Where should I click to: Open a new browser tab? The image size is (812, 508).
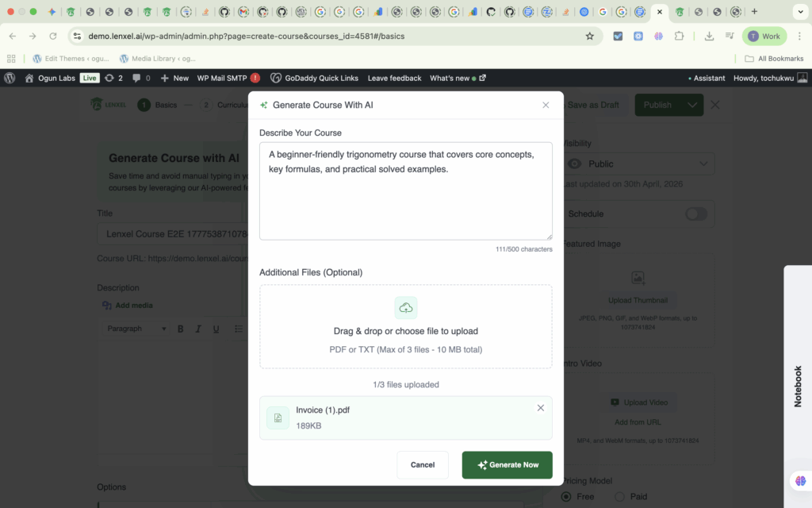point(755,11)
